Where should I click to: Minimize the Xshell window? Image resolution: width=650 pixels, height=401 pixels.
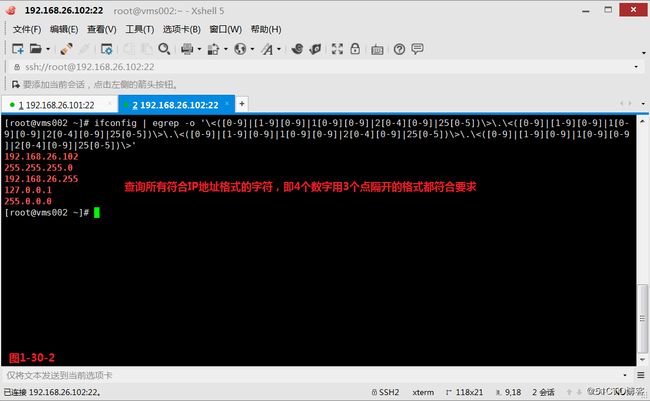coord(586,10)
